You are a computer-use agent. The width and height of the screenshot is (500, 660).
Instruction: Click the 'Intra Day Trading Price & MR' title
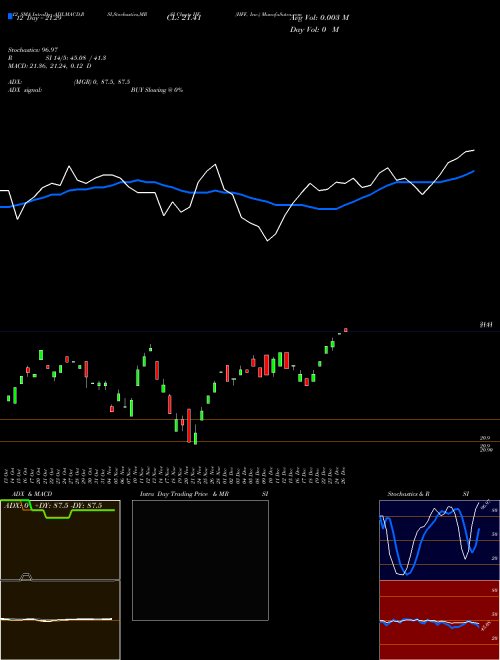tap(184, 494)
